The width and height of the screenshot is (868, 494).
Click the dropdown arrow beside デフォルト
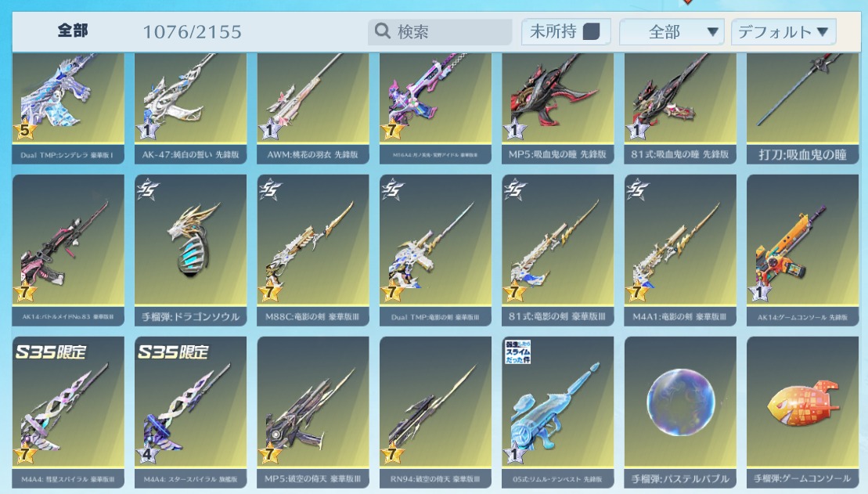coord(823,32)
